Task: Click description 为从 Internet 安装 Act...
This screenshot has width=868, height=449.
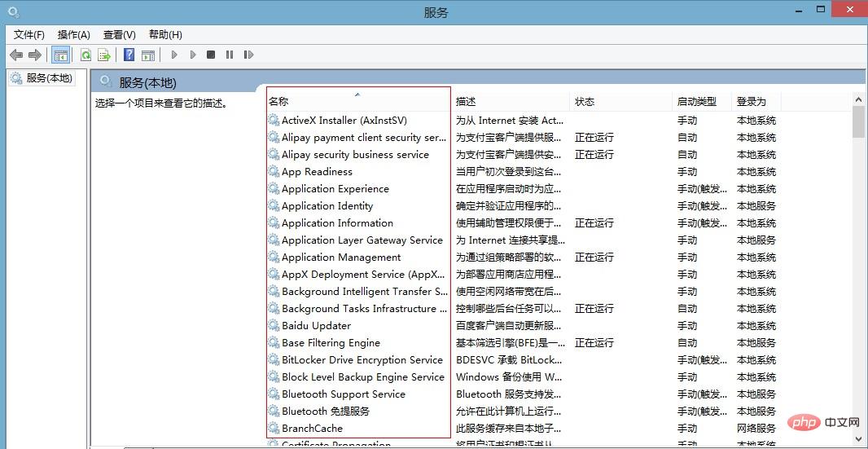Action: [509, 121]
